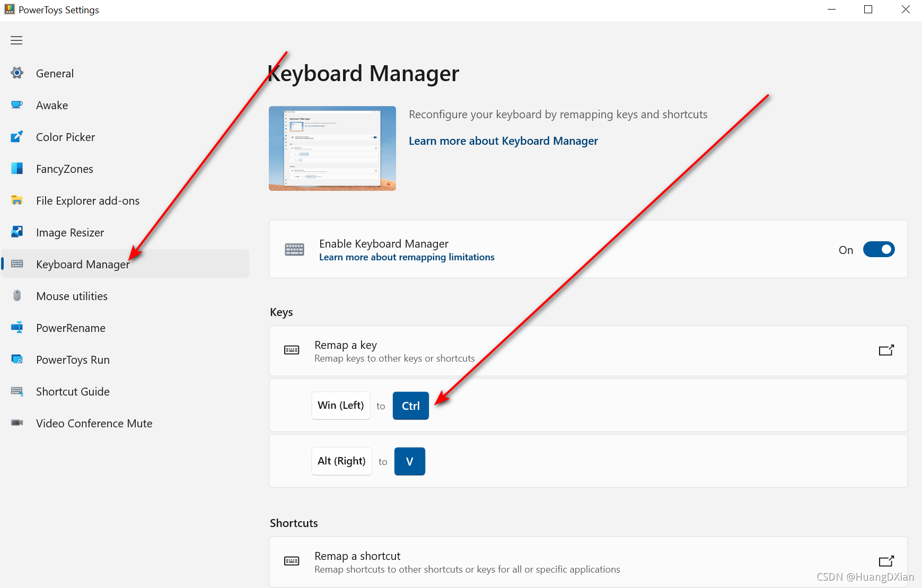Click the Alt (Right) key chip
The height and width of the screenshot is (588, 922).
[x=341, y=461]
